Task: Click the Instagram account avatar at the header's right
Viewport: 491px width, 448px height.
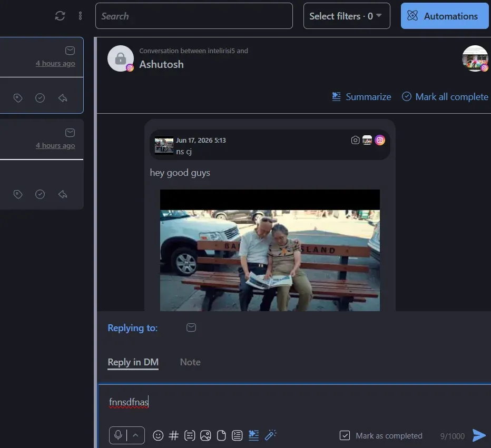Action: pos(475,58)
